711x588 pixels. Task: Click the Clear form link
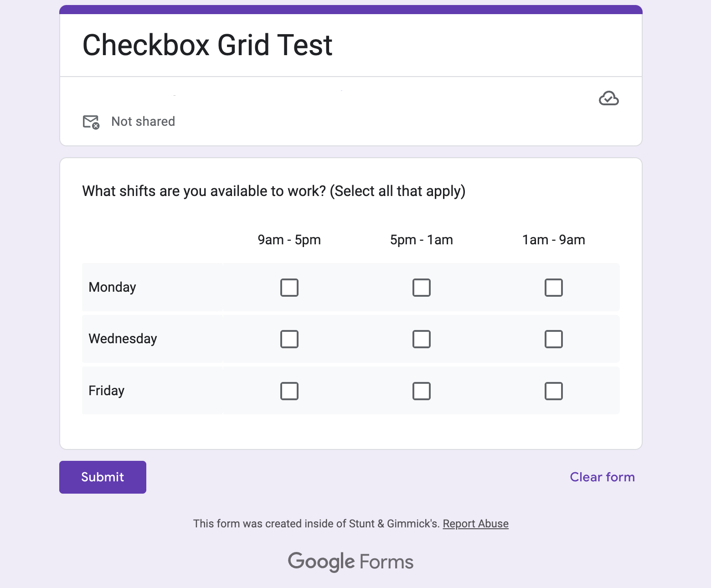[602, 477]
